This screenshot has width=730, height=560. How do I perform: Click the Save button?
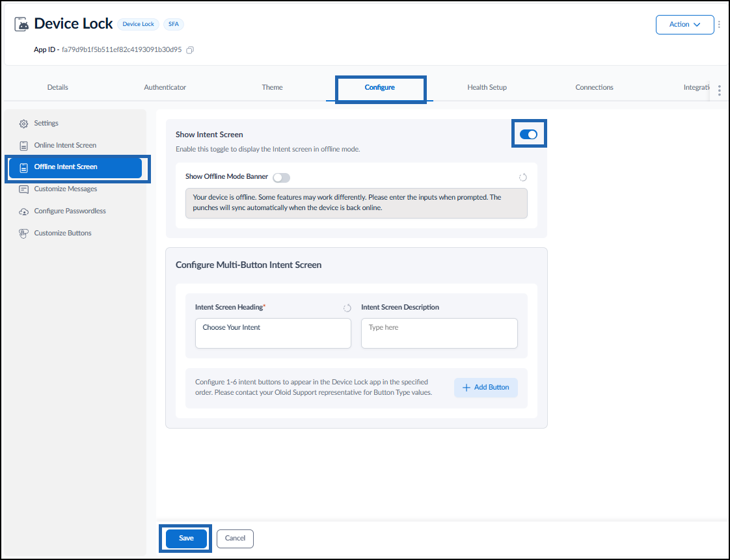coord(186,538)
